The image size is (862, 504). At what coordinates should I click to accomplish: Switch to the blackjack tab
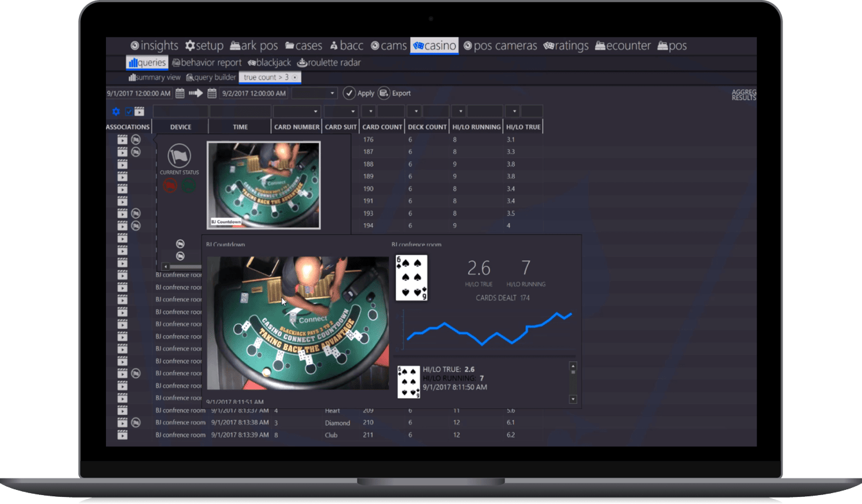(270, 63)
